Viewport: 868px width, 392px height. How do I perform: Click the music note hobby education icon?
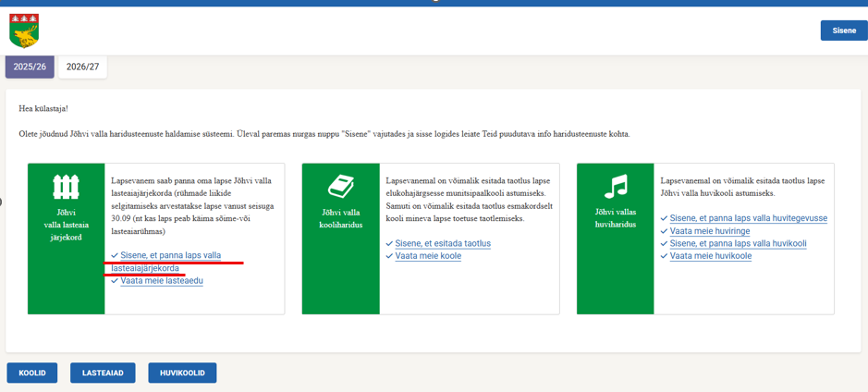[615, 188]
